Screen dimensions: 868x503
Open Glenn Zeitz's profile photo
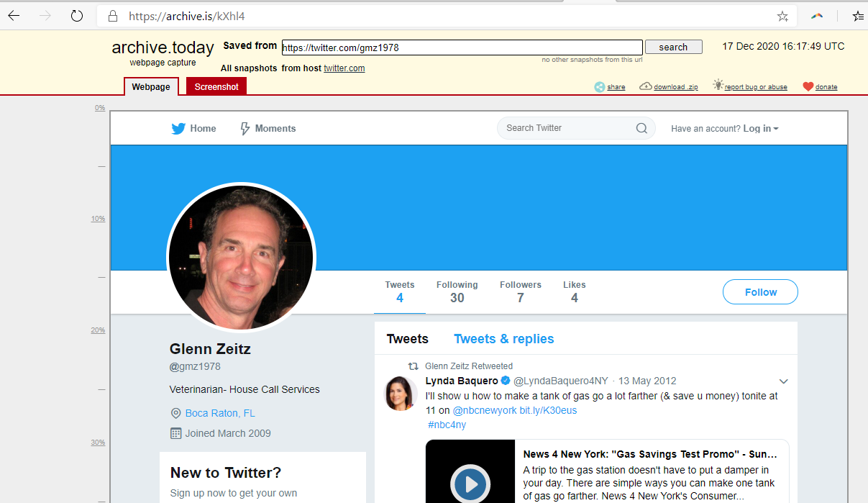pos(240,256)
